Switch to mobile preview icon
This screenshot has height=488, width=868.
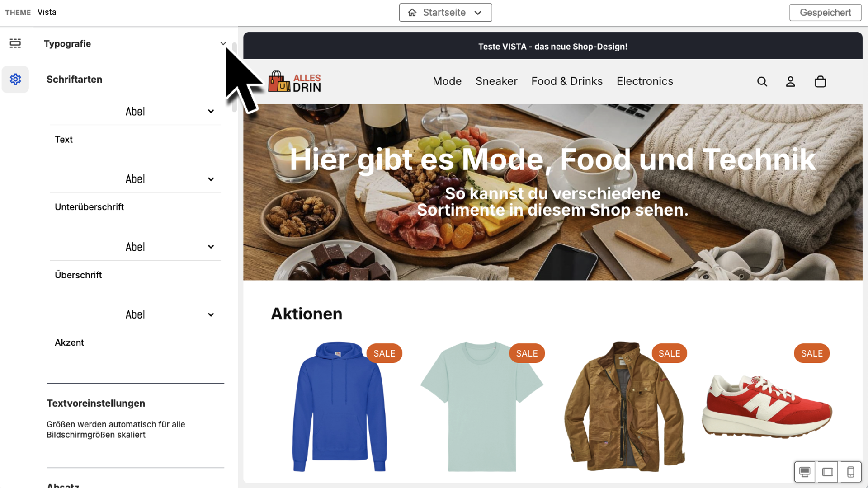pos(850,472)
